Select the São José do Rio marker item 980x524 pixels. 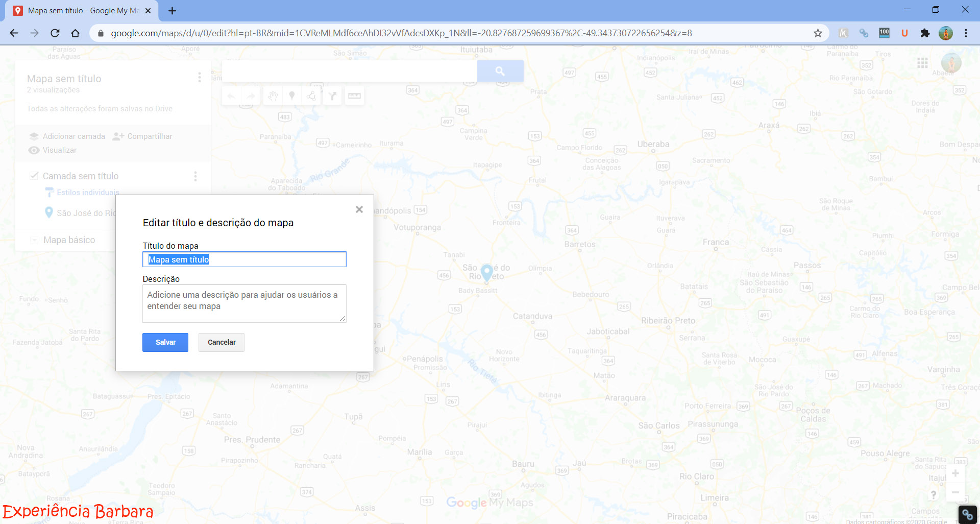pos(81,213)
